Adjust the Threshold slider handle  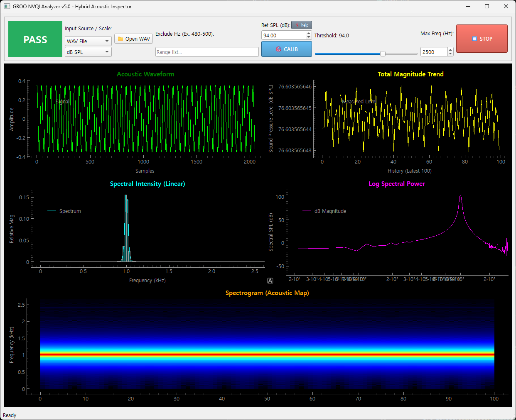tap(382, 53)
